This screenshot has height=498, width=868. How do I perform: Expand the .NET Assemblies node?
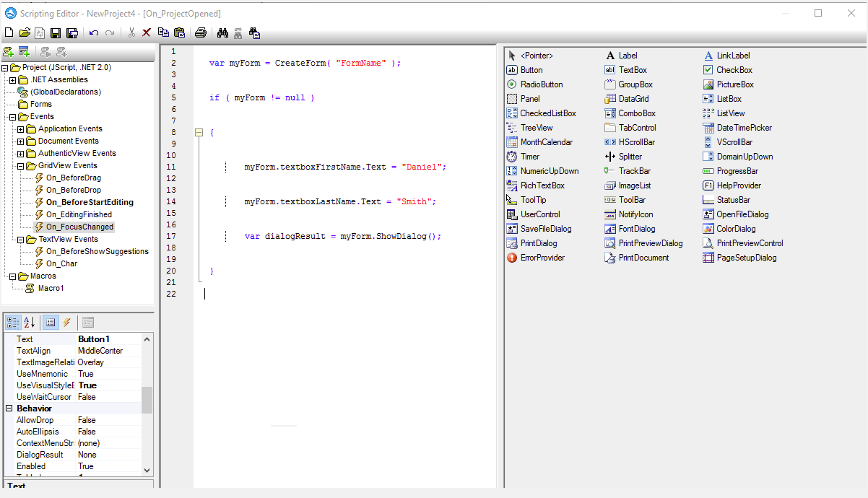pyautogui.click(x=13, y=80)
